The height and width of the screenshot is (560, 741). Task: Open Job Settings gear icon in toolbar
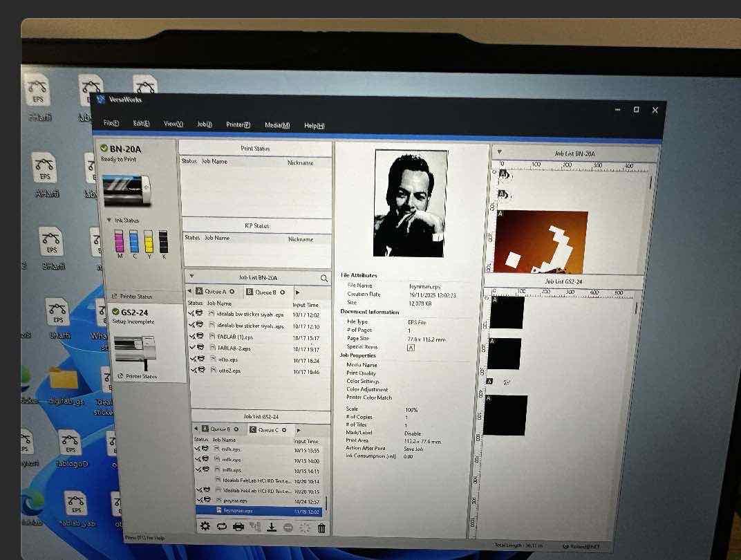click(205, 526)
